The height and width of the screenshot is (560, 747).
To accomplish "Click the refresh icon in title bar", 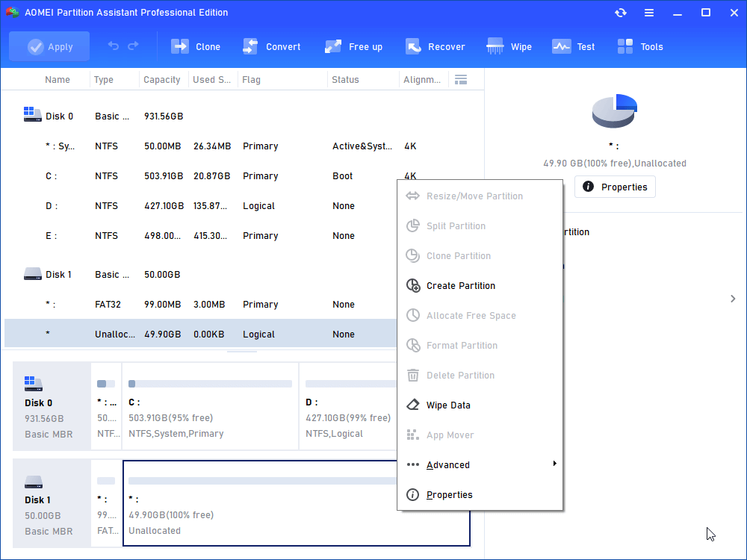I will point(621,13).
